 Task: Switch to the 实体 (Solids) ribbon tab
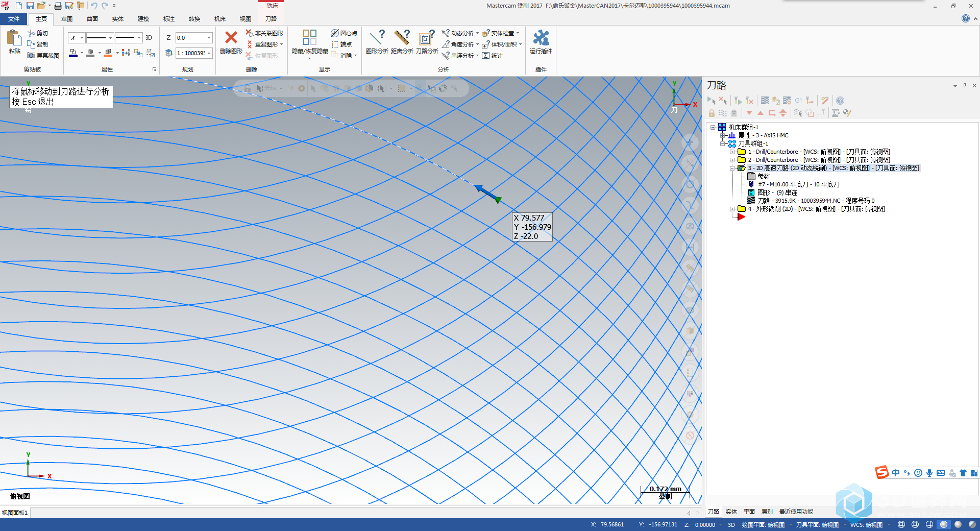(118, 19)
